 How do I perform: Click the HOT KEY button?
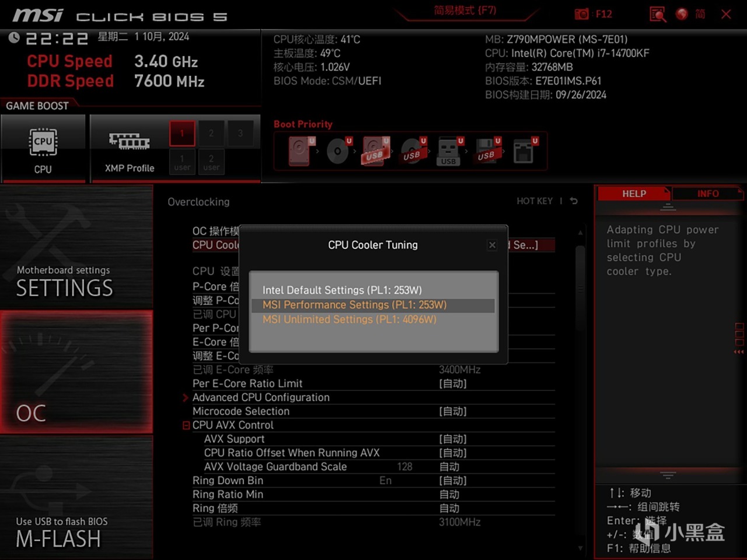pyautogui.click(x=535, y=201)
